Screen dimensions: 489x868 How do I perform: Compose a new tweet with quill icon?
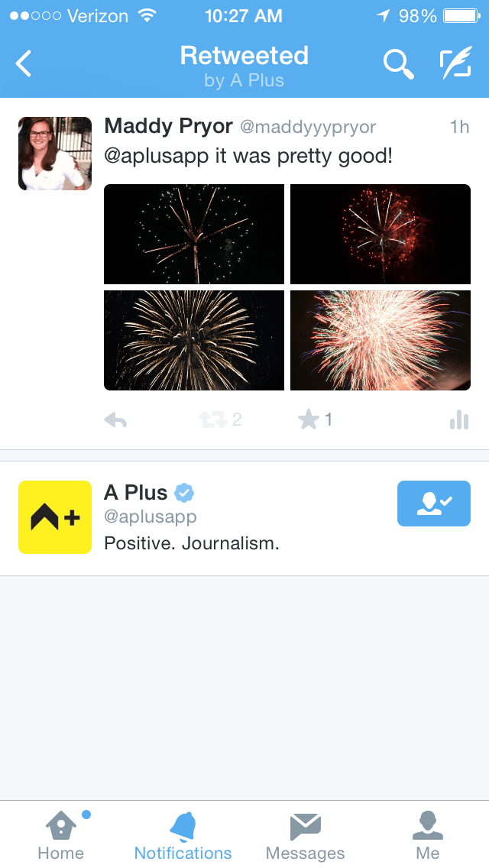coord(456,63)
